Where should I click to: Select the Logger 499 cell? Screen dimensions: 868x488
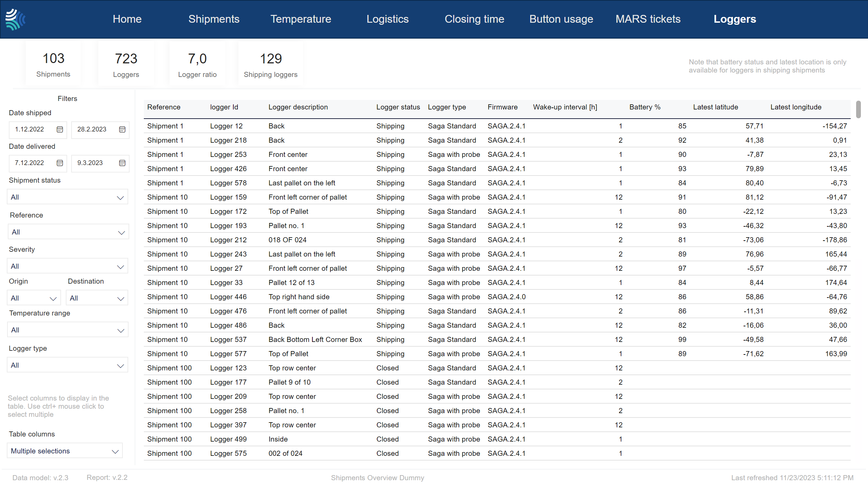(229, 439)
